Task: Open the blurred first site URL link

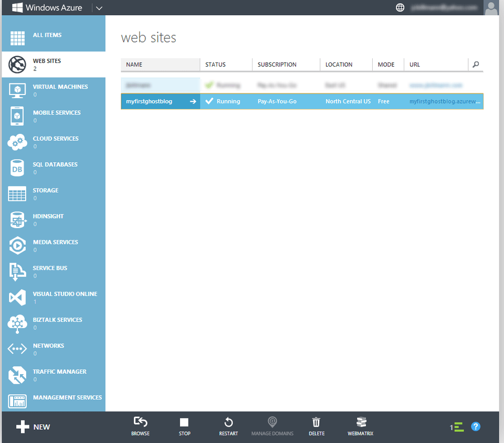Action: pyautogui.click(x=436, y=85)
